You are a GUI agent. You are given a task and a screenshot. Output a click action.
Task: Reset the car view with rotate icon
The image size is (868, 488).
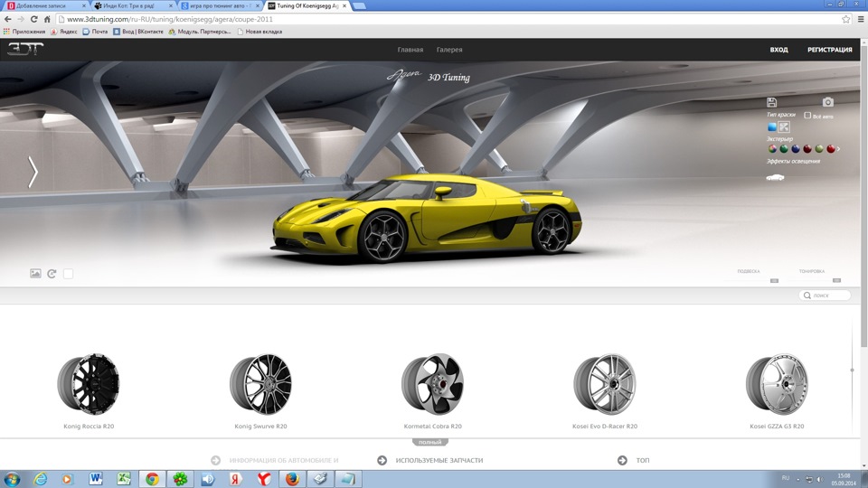[52, 273]
